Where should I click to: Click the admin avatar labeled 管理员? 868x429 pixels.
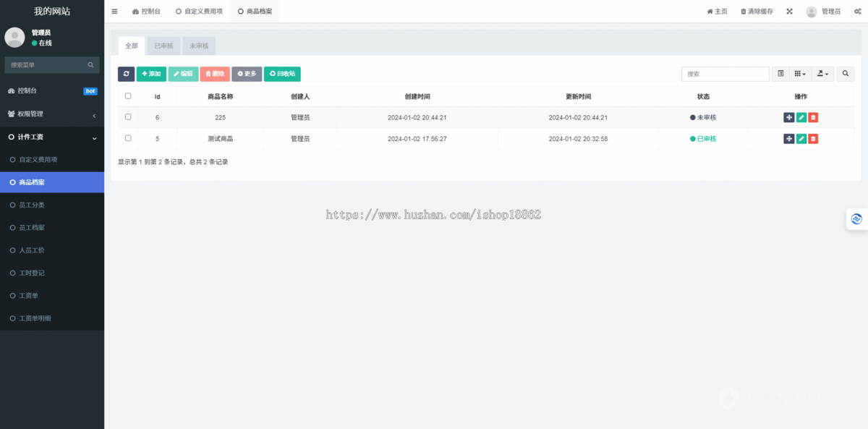(825, 11)
